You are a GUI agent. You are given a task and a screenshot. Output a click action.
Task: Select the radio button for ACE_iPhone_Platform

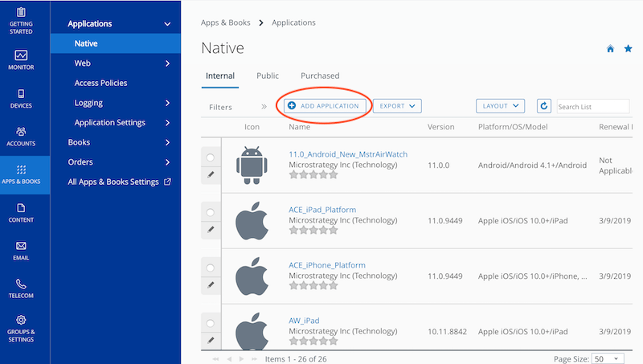click(x=211, y=268)
